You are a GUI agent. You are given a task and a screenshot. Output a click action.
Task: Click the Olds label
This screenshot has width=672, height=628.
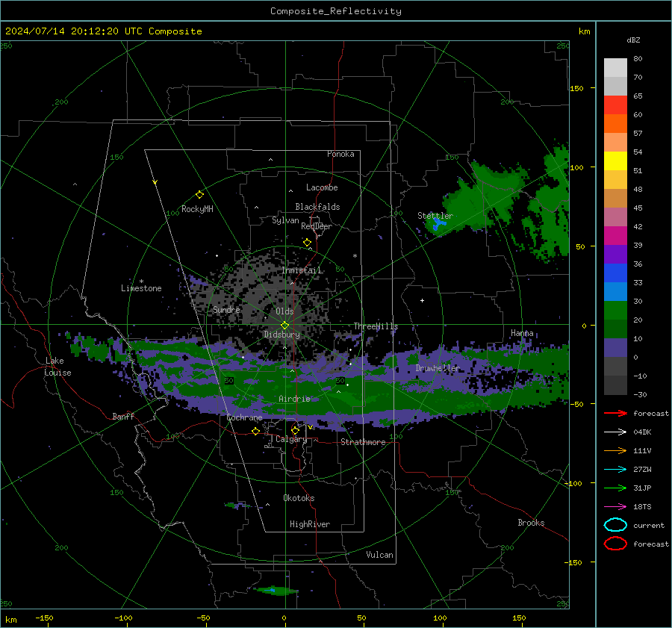pos(284,311)
